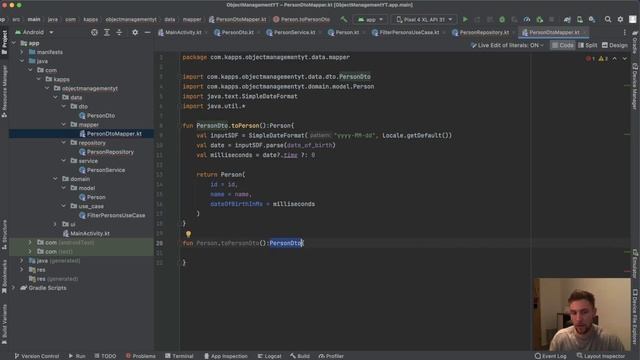
Task: Switch editor to Code view
Action: click(x=562, y=45)
